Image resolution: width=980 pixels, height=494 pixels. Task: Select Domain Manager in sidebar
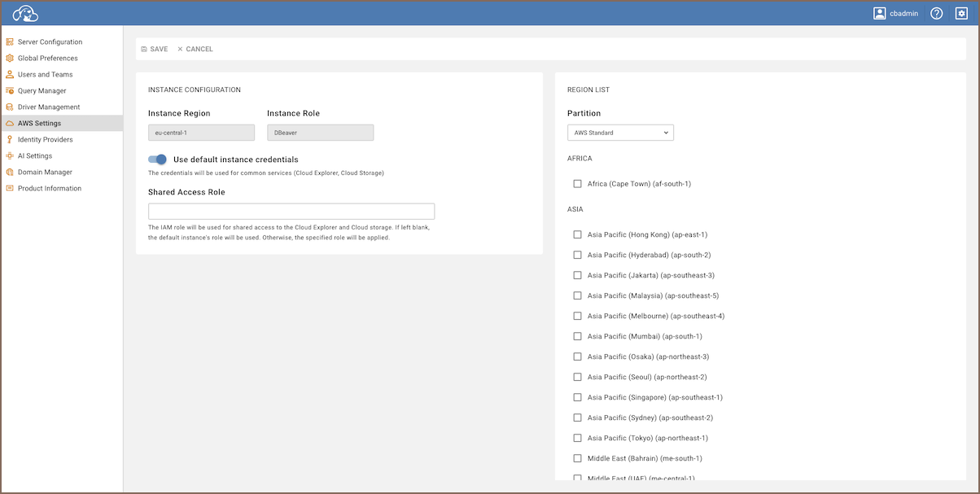[x=45, y=173]
